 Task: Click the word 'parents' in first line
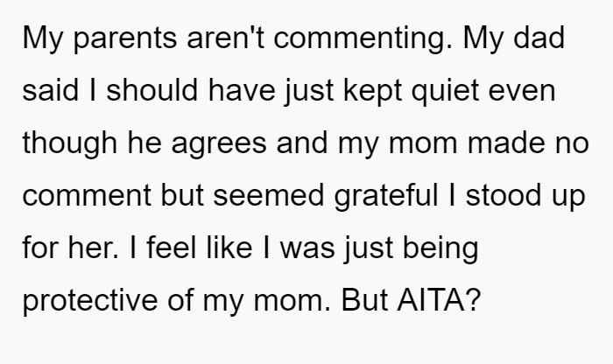(125, 38)
